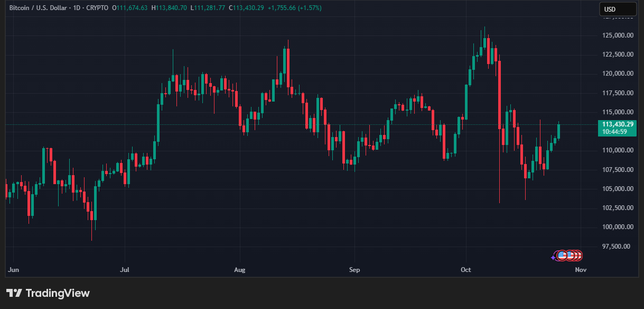Screen dimensions: 644x309
Task: Click the Oct label on the time axis
Action: pyautogui.click(x=465, y=270)
